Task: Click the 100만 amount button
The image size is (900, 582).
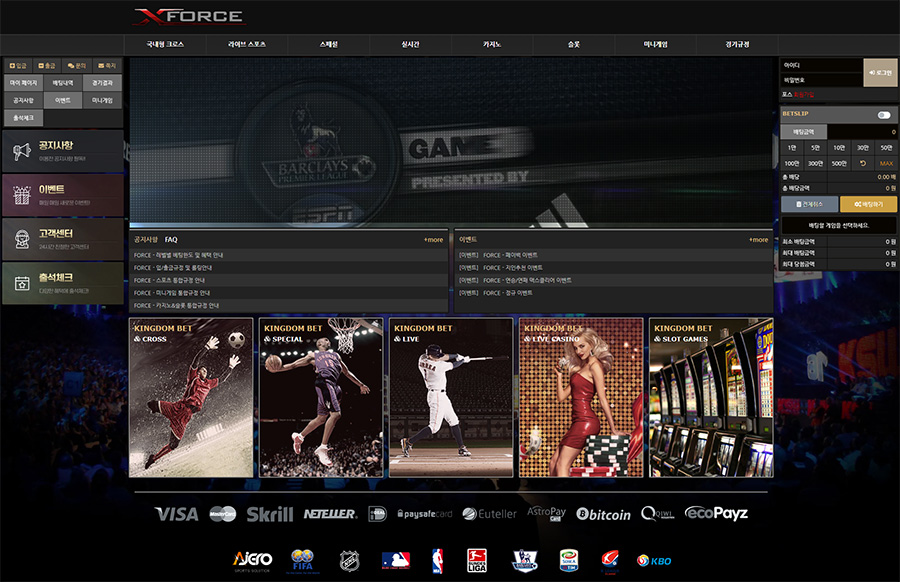Action: tap(792, 164)
